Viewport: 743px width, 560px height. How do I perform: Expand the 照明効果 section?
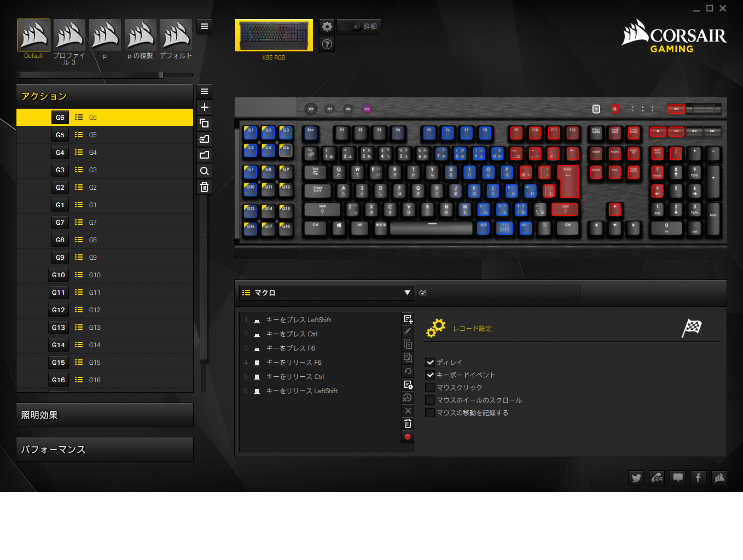(105, 415)
